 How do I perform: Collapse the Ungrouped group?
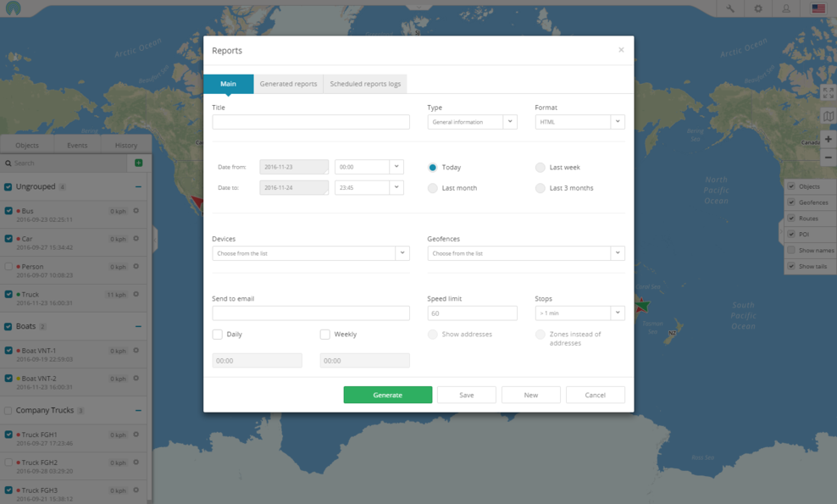tap(138, 187)
